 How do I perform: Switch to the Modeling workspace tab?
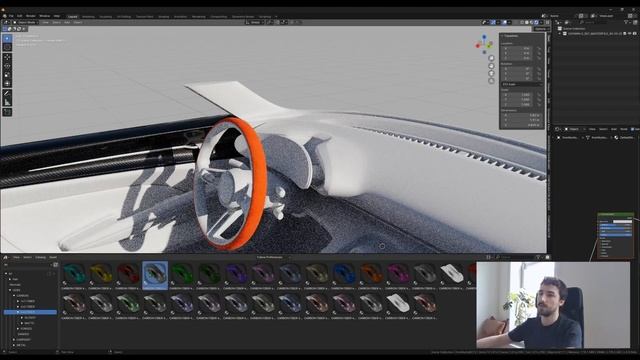(x=88, y=17)
